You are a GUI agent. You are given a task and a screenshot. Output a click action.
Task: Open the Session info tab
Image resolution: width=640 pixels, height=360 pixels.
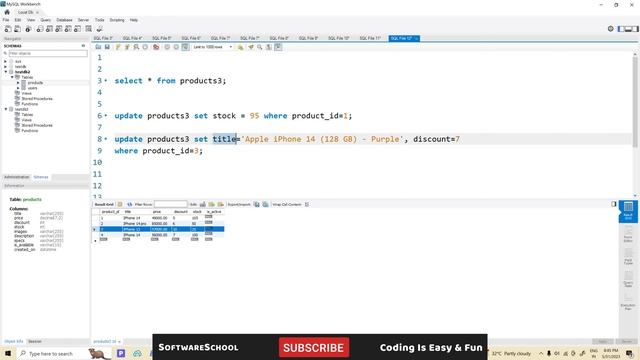pos(35,342)
